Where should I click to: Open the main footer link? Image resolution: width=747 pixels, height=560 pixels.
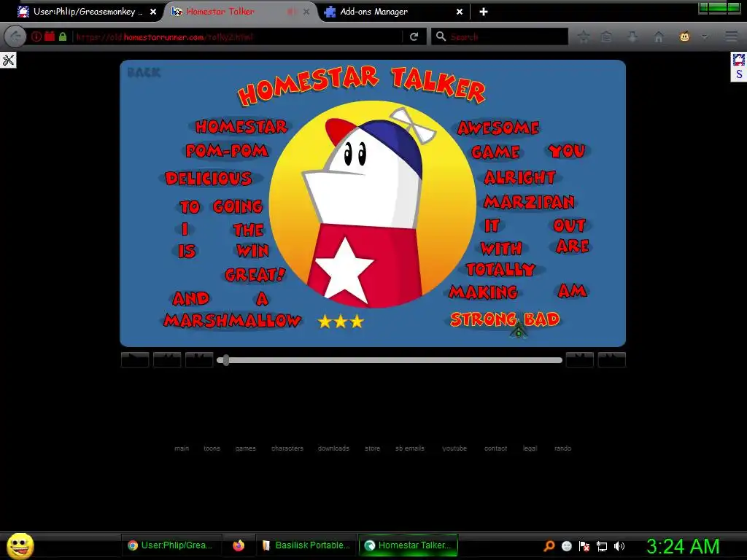click(x=182, y=448)
